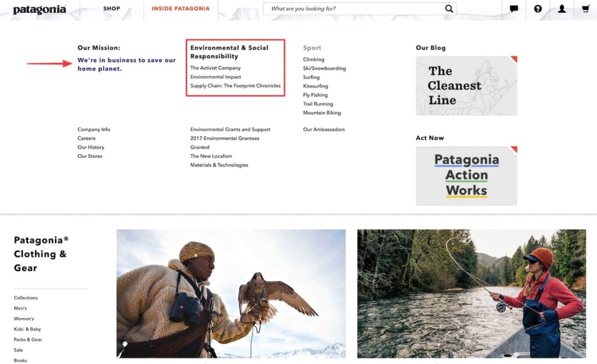Image resolution: width=597 pixels, height=364 pixels.
Task: Open Men's category in sidebar
Action: 20,308
